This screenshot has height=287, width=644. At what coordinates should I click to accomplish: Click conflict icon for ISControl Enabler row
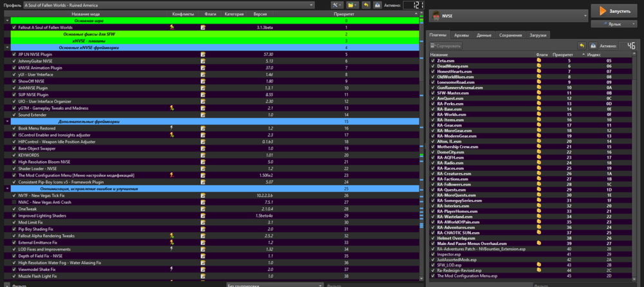172,135
